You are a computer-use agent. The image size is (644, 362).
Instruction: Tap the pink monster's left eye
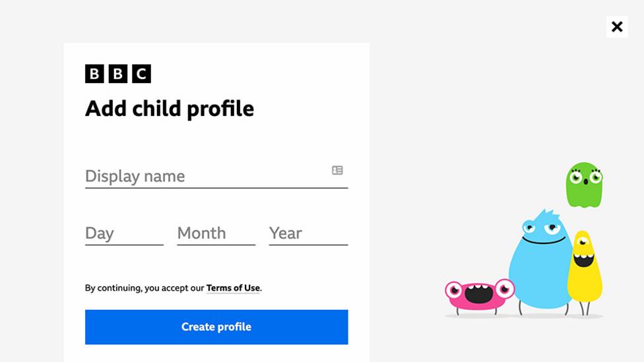pyautogui.click(x=454, y=290)
